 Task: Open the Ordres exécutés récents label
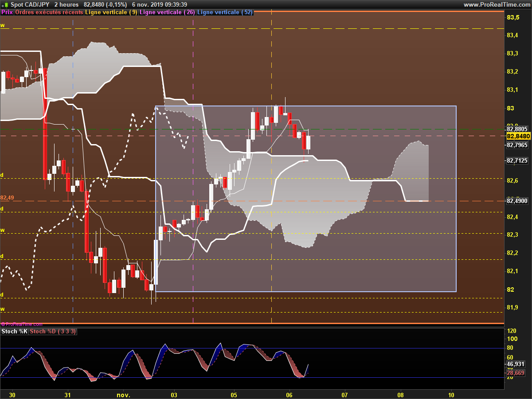[x=49, y=12]
